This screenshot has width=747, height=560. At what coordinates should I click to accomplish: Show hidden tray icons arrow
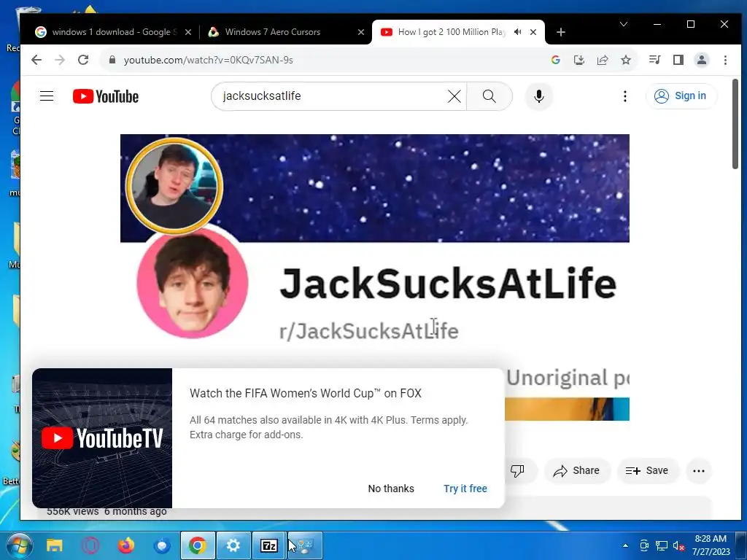[625, 545]
